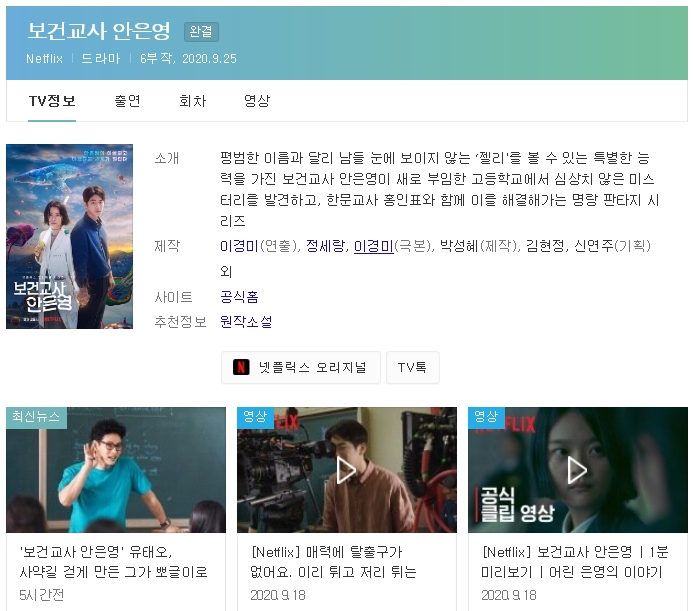Open the 영상 tab
The image size is (693, 611).
(257, 101)
